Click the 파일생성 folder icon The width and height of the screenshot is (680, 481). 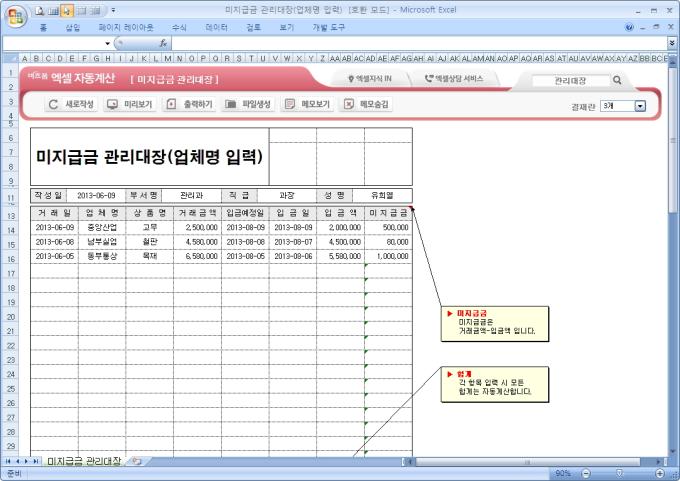tap(231, 104)
